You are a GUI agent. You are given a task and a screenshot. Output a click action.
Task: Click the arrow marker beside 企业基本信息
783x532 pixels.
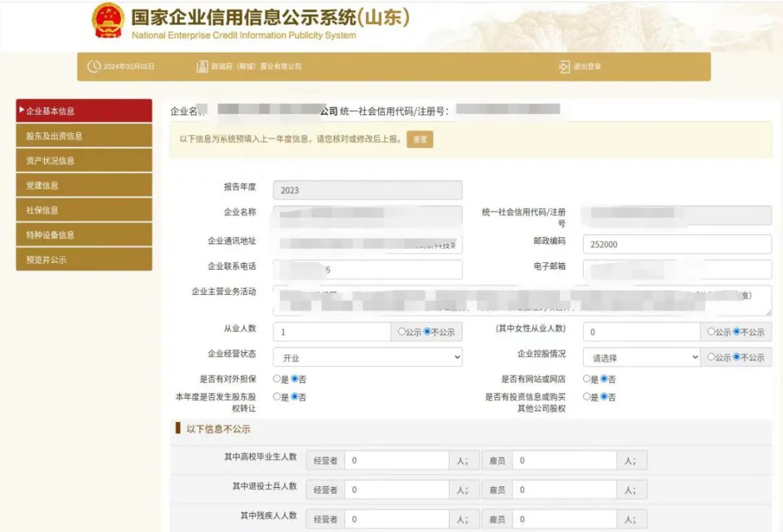(x=22, y=111)
